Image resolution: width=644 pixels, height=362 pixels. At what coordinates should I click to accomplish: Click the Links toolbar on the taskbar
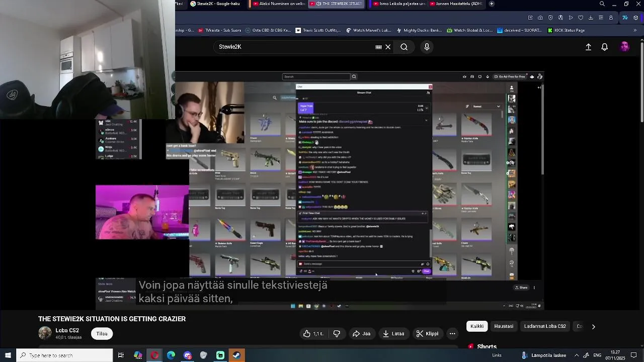tap(497, 355)
